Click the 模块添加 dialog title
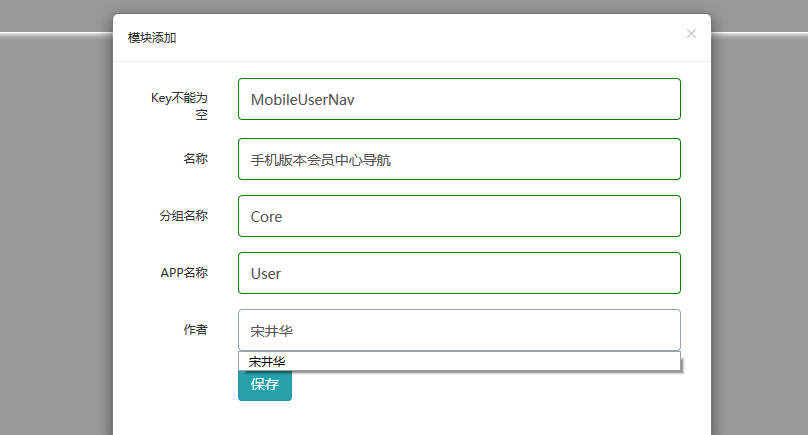Image resolution: width=808 pixels, height=435 pixels. point(152,38)
